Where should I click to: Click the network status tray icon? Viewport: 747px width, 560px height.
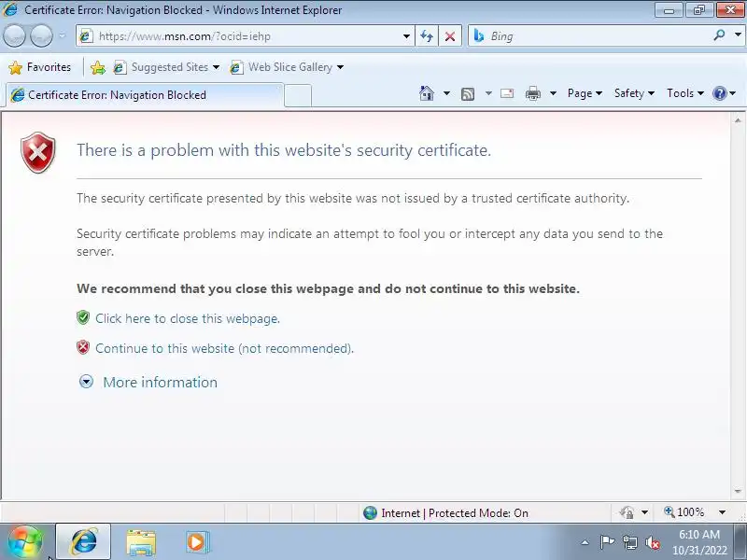pos(629,542)
